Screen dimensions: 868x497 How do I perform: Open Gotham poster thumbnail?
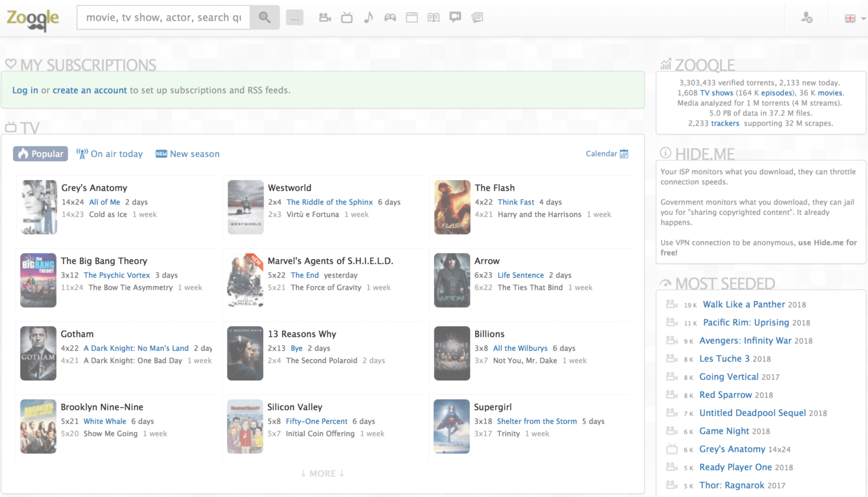point(39,353)
